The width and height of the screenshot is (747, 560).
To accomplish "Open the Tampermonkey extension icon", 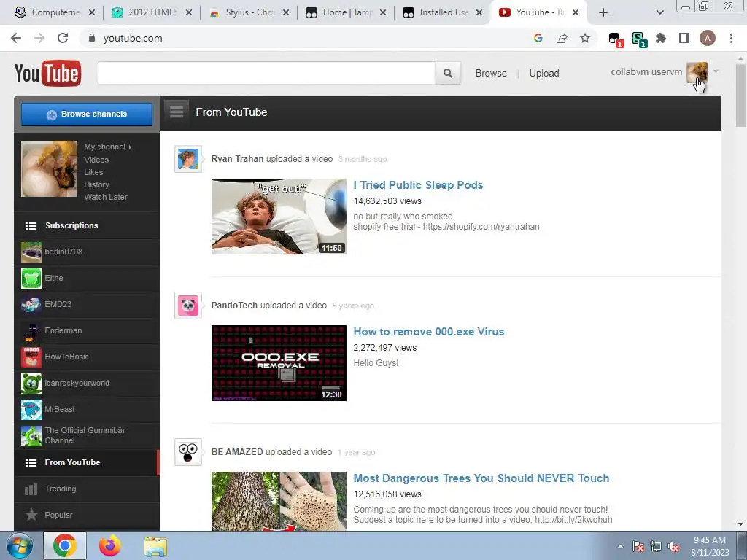I will (616, 39).
